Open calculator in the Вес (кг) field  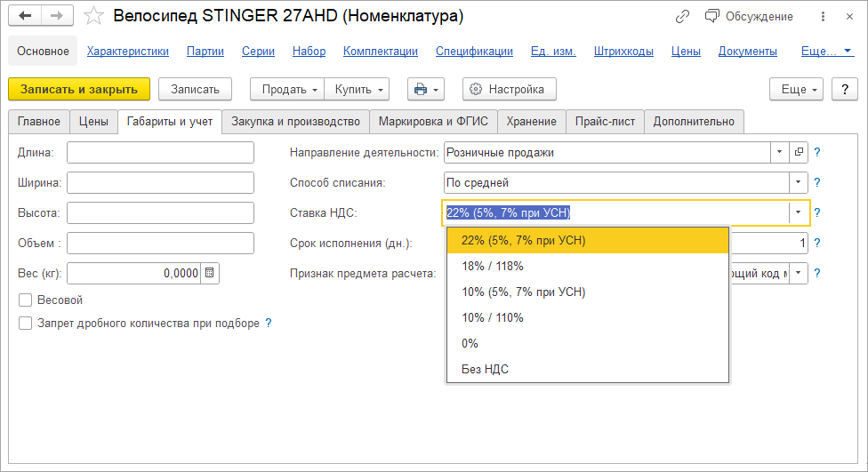209,273
